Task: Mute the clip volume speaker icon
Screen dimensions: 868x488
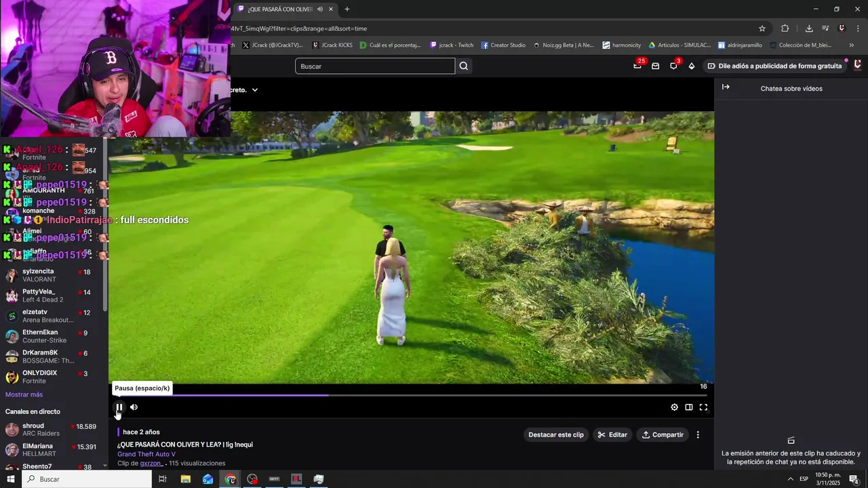Action: click(x=134, y=407)
